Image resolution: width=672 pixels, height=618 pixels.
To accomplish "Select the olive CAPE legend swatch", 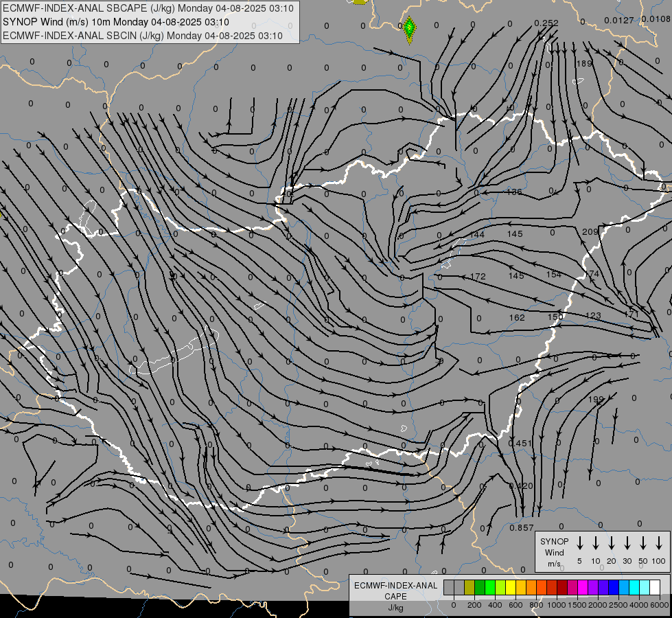I will tap(470, 587).
